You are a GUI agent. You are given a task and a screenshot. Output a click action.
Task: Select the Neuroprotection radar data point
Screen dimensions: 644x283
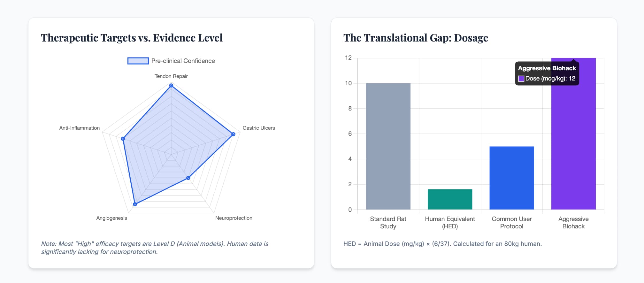(x=188, y=178)
